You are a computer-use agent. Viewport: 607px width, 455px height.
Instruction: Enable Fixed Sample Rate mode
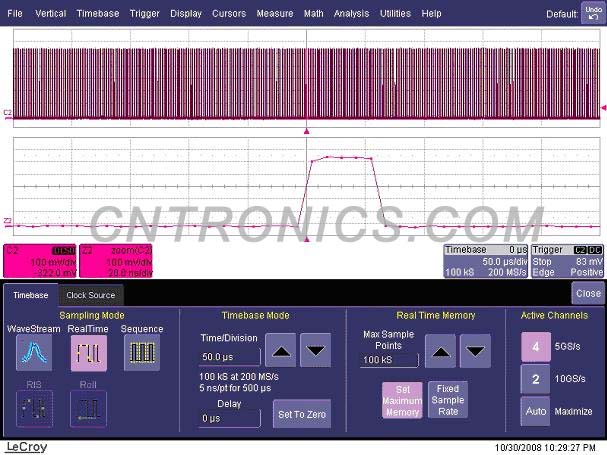point(447,400)
